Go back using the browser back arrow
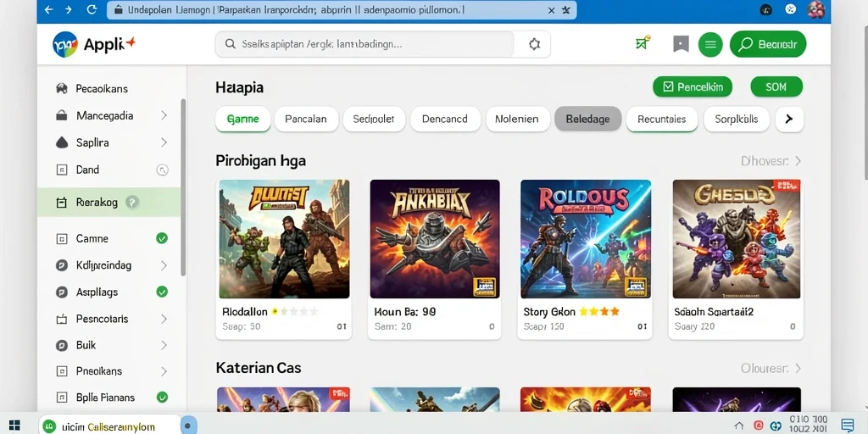The height and width of the screenshot is (434, 868). click(48, 9)
